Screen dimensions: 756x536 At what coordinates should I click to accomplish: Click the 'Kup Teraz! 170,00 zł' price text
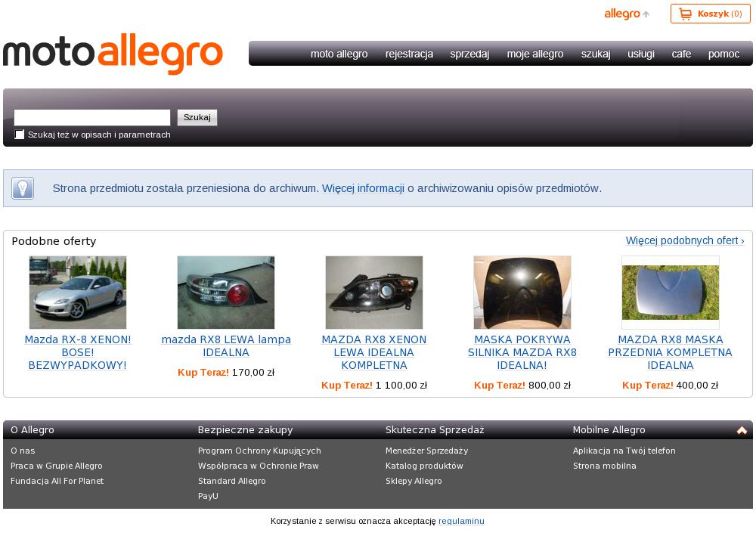click(226, 373)
